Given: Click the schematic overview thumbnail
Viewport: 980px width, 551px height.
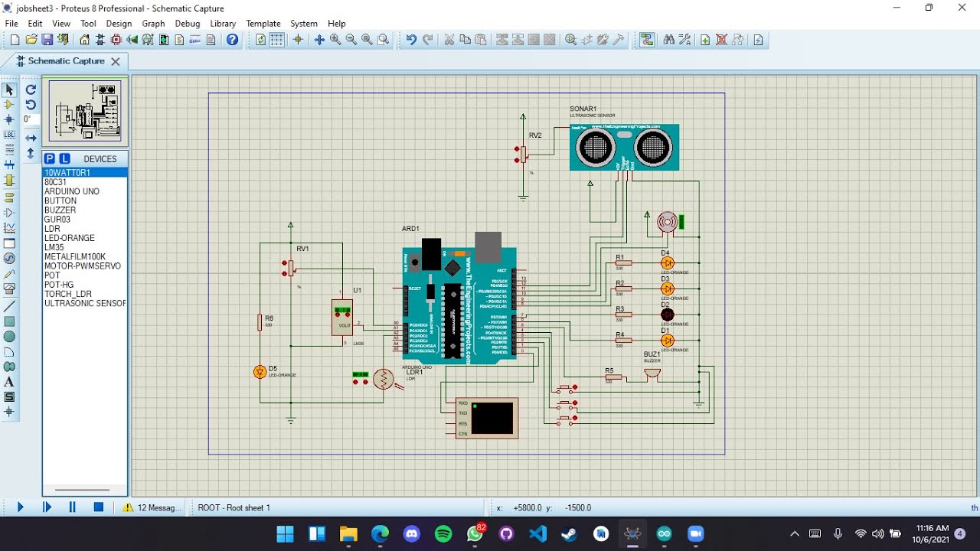Looking at the screenshot, I should 85,111.
